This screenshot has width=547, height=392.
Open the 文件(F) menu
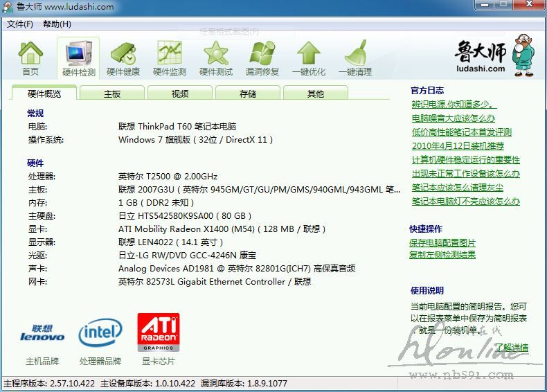click(20, 24)
